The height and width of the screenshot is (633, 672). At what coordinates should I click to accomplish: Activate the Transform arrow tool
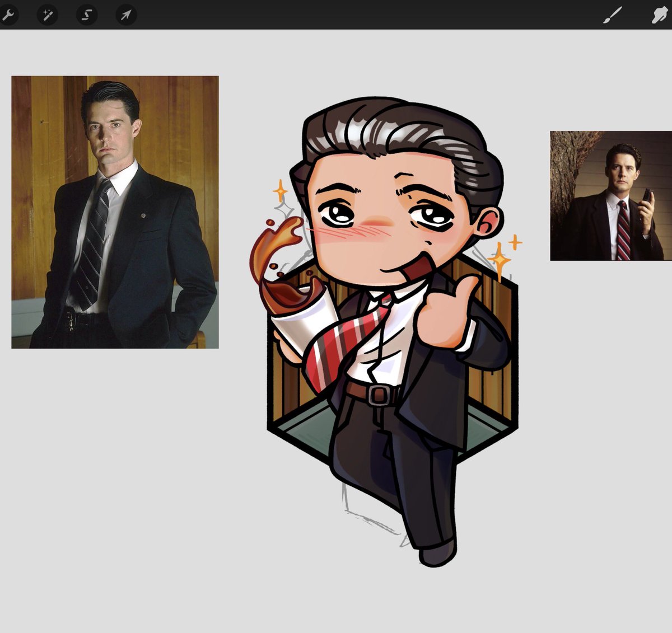126,15
